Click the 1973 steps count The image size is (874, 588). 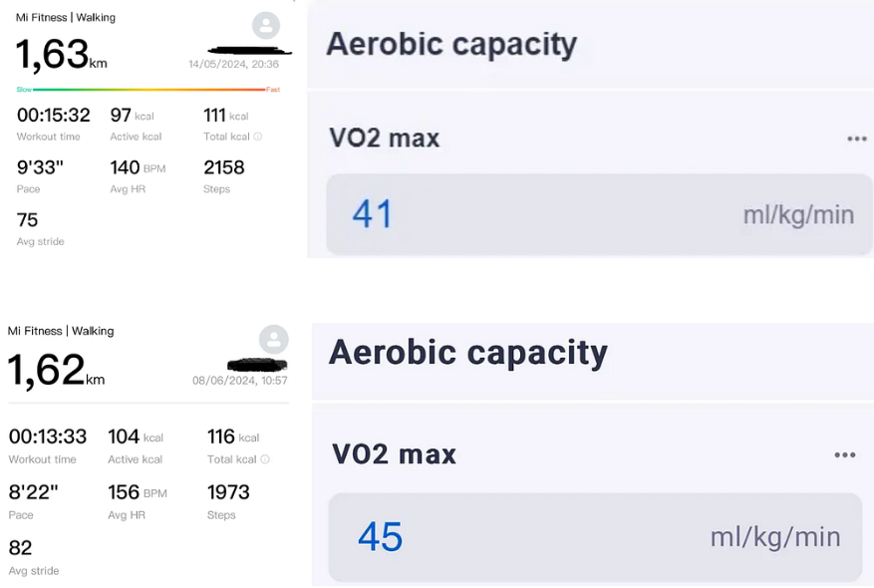(228, 492)
